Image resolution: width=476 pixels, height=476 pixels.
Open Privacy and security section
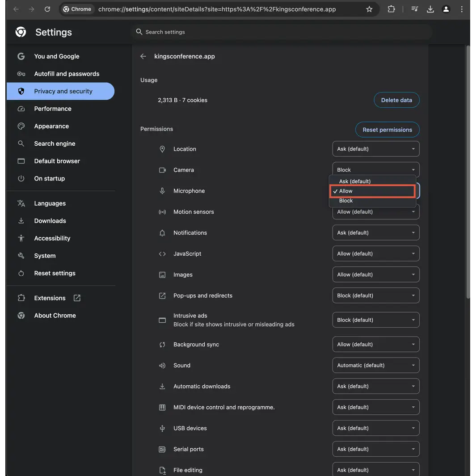pos(61,91)
